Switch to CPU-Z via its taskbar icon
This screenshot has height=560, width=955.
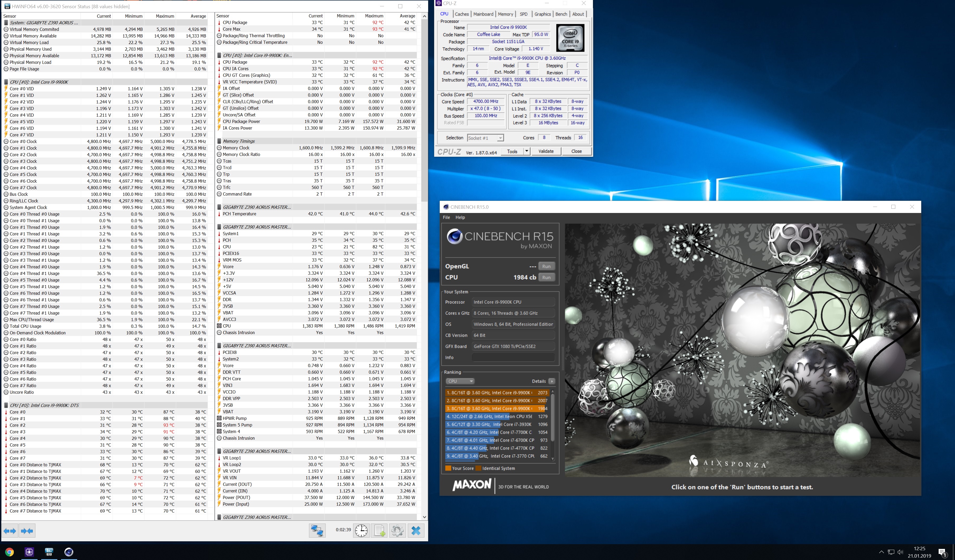(29, 552)
